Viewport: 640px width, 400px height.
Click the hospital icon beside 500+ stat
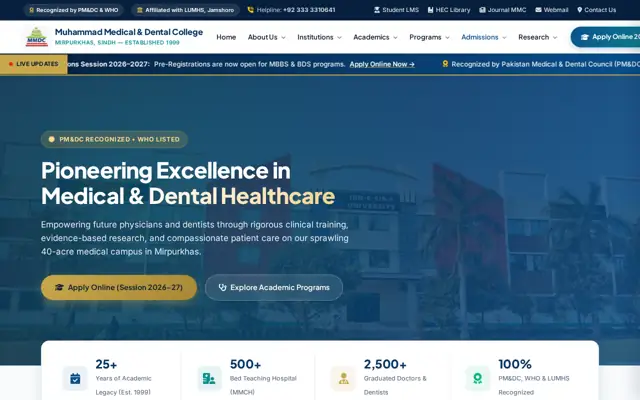click(209, 378)
